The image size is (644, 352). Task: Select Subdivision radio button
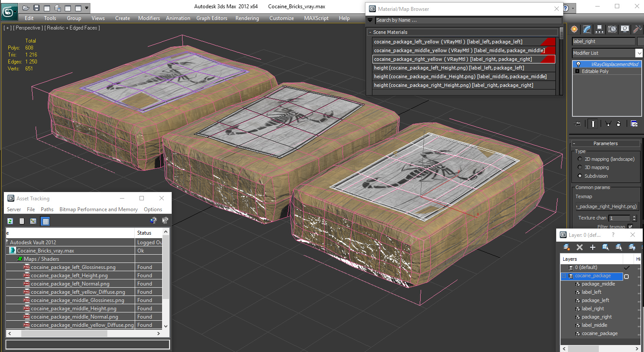[x=580, y=176]
